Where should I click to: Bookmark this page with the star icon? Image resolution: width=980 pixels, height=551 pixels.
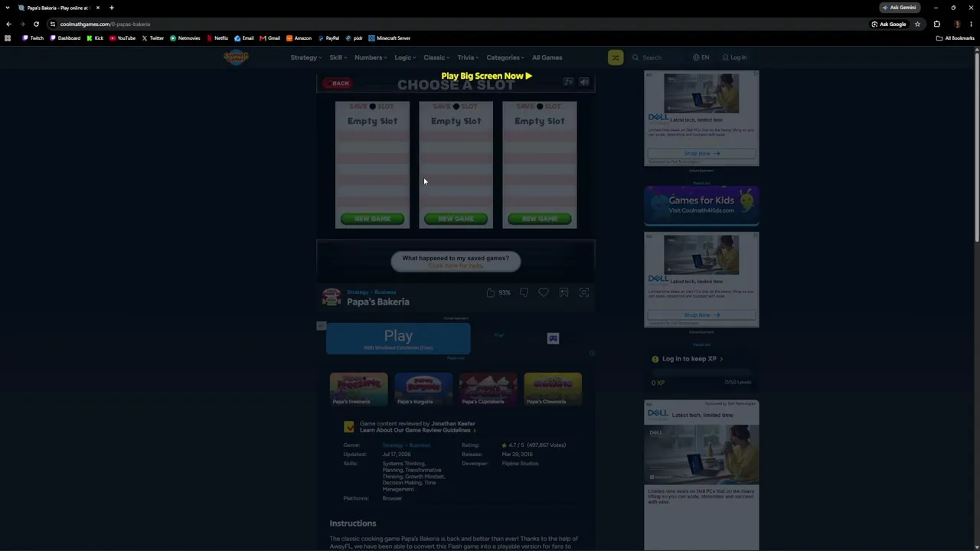click(x=917, y=24)
